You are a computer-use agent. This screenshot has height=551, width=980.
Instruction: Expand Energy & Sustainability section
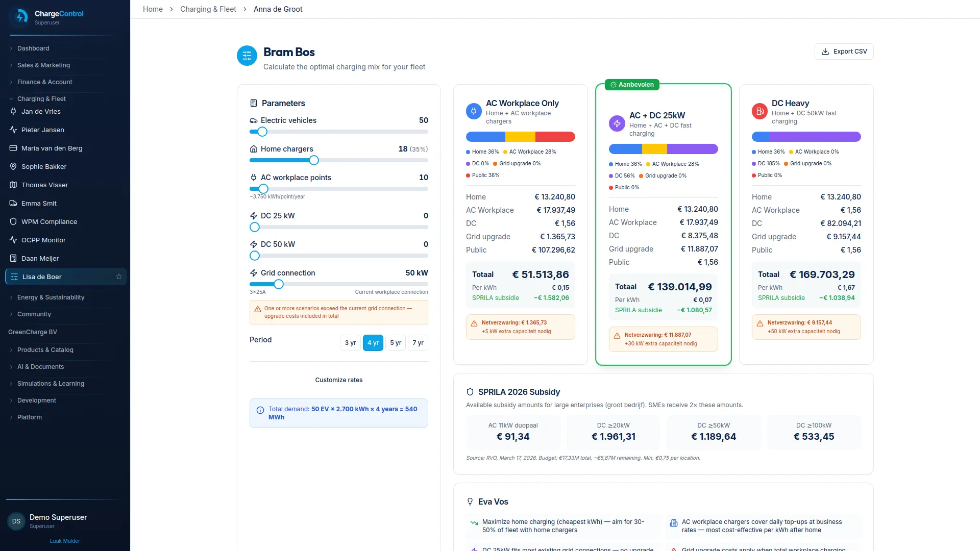coord(51,297)
